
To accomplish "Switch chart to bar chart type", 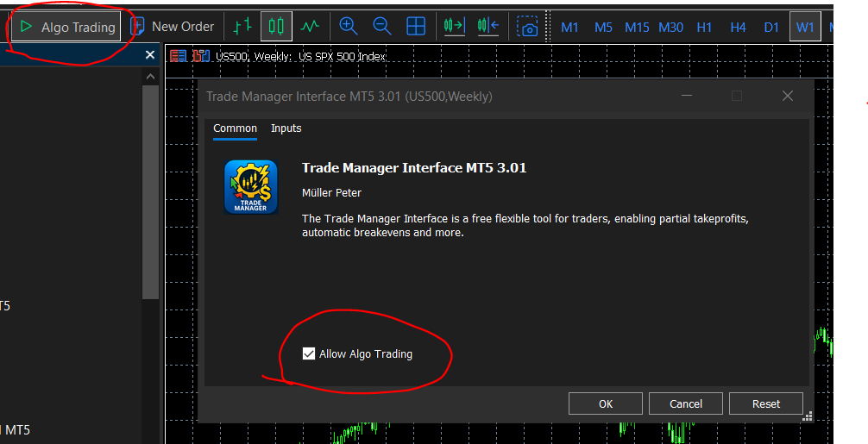I will [242, 26].
